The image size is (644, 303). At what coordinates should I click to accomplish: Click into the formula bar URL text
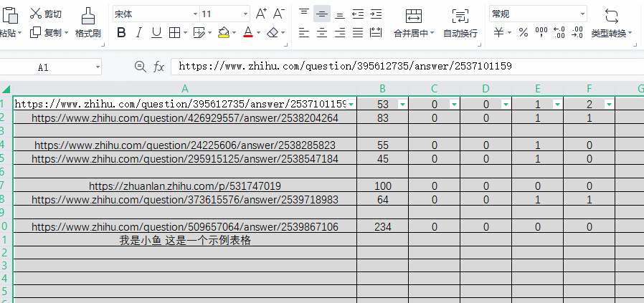click(346, 66)
